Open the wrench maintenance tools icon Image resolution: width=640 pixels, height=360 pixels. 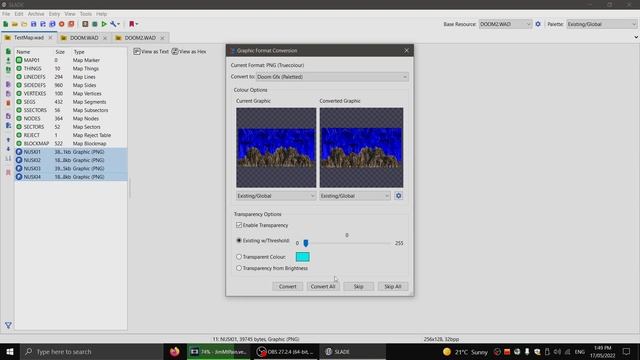click(114, 24)
